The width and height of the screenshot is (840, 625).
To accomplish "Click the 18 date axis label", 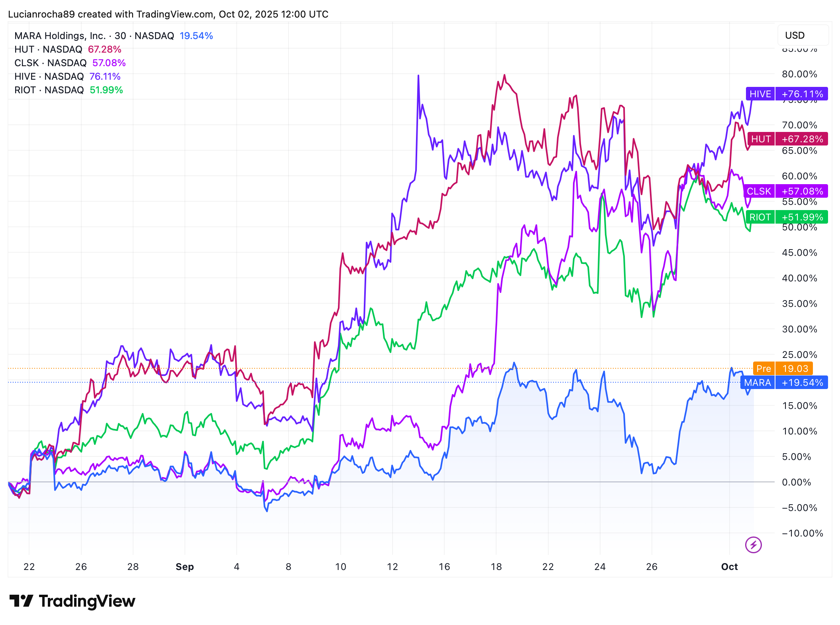I will coord(496,566).
